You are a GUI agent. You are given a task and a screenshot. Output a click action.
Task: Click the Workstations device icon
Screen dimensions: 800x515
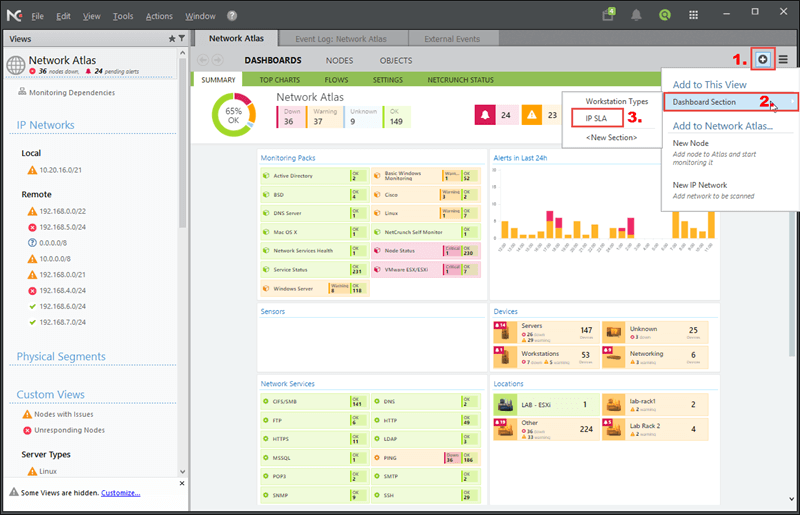[505, 357]
